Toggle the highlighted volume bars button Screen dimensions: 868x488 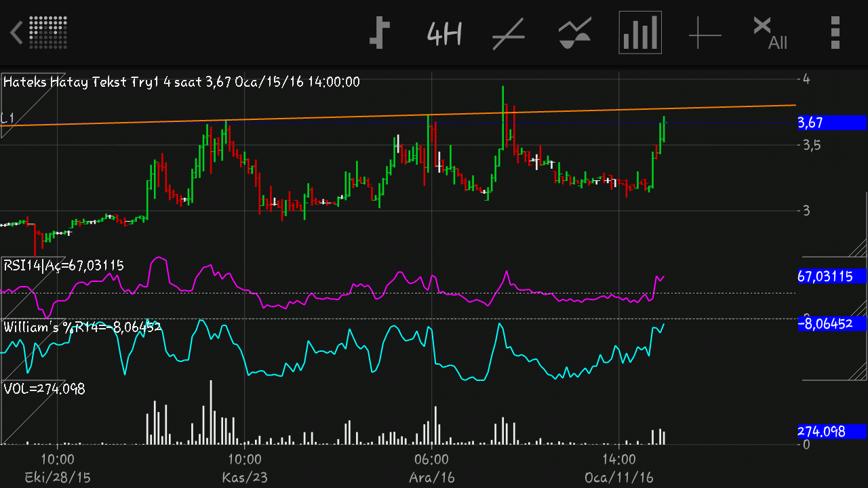639,32
